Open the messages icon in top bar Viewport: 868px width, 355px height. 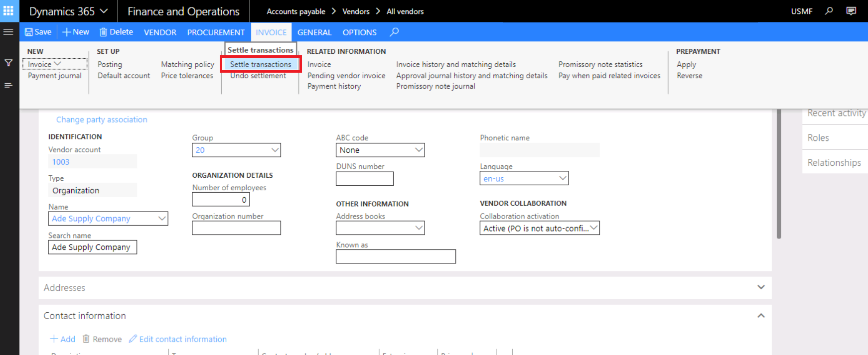coord(851,11)
